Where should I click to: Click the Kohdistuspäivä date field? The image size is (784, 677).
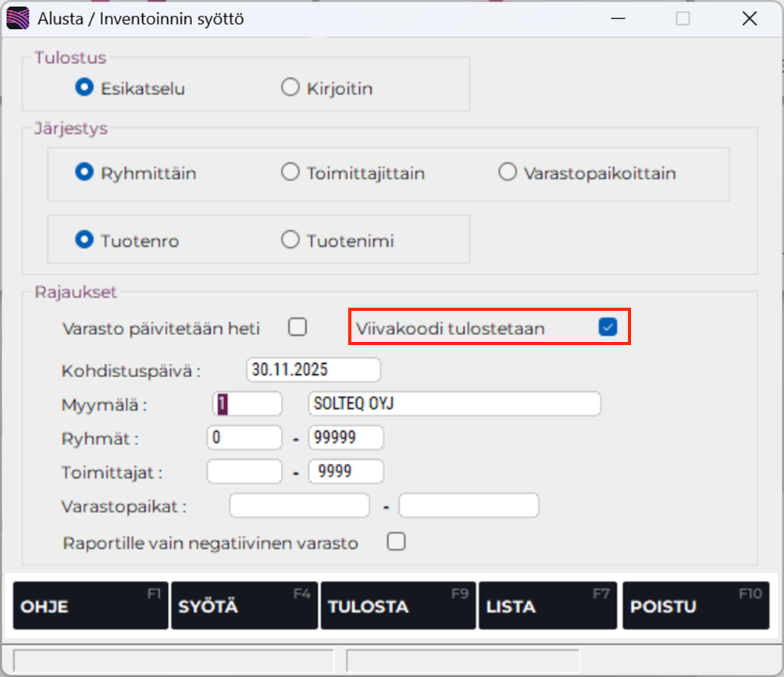(313, 370)
